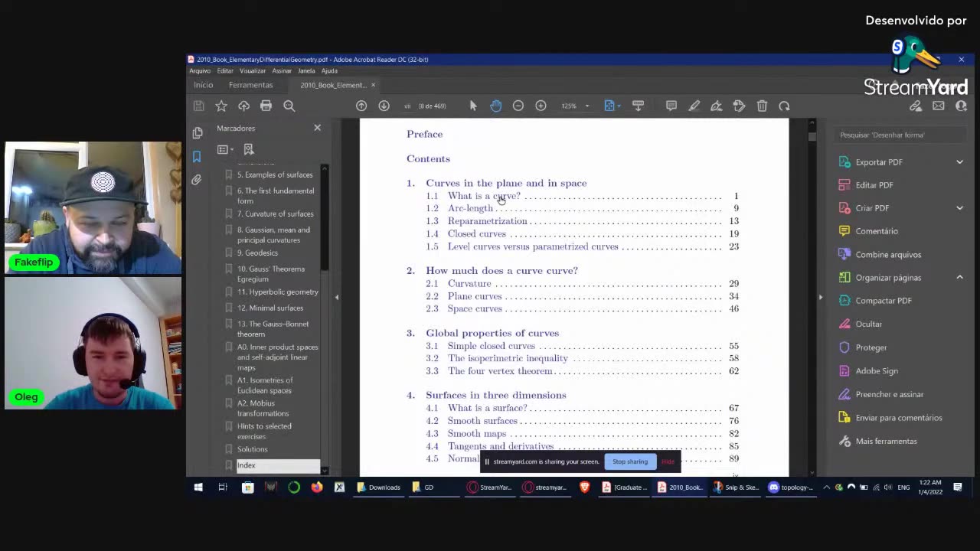
Task: Close the Marcadores panel
Action: pyautogui.click(x=318, y=128)
